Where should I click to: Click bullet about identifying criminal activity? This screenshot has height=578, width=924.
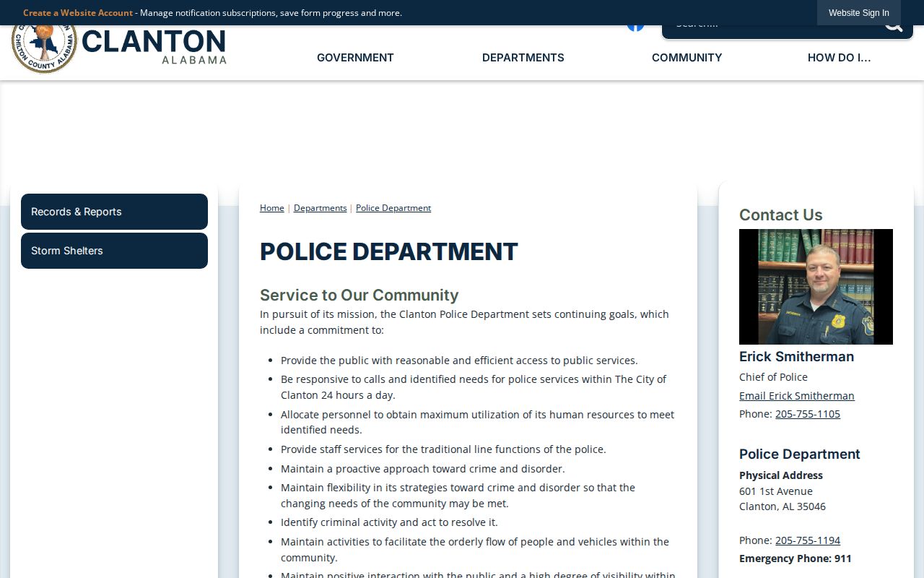point(389,522)
